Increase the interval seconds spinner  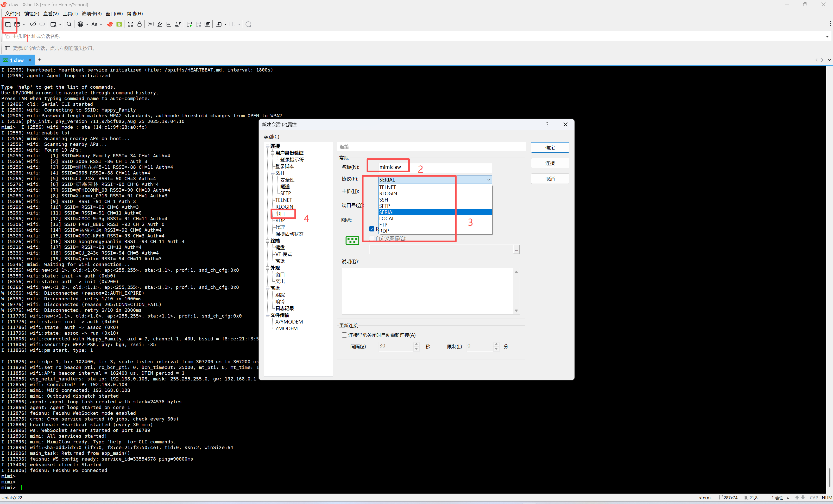pos(416,344)
